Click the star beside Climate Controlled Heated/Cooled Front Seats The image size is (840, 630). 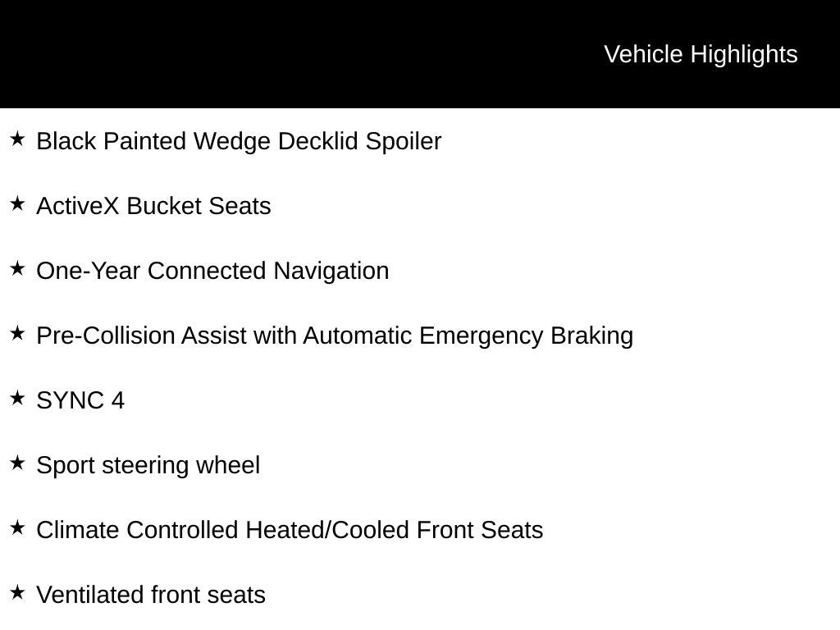coord(17,528)
